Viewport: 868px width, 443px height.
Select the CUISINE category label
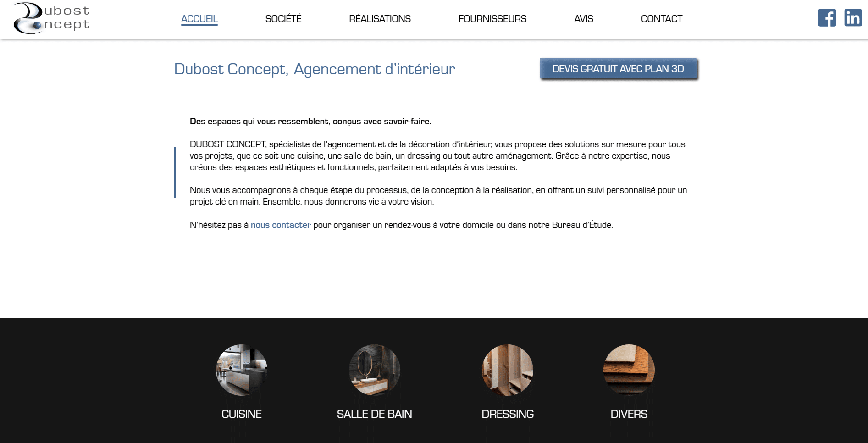242,414
